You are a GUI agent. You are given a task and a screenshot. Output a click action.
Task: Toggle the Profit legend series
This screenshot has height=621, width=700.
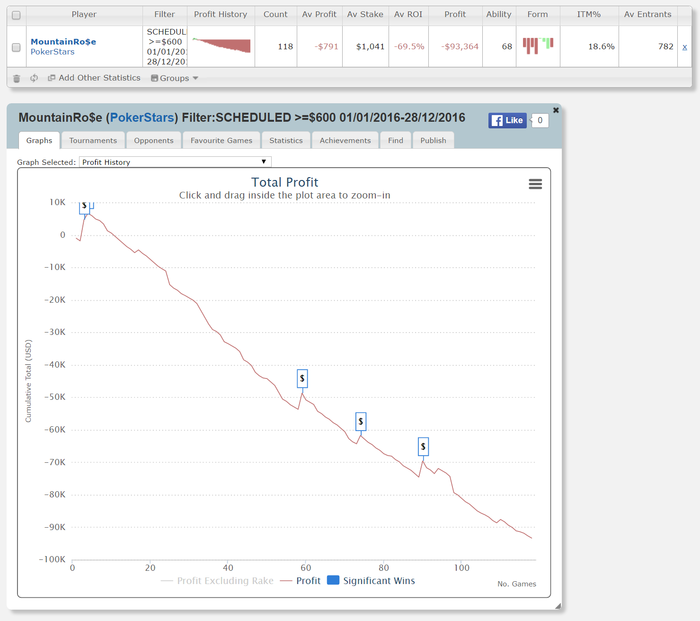tap(300, 581)
